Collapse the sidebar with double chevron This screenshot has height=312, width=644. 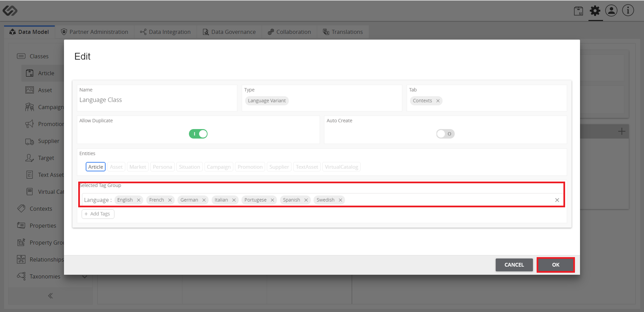50,296
